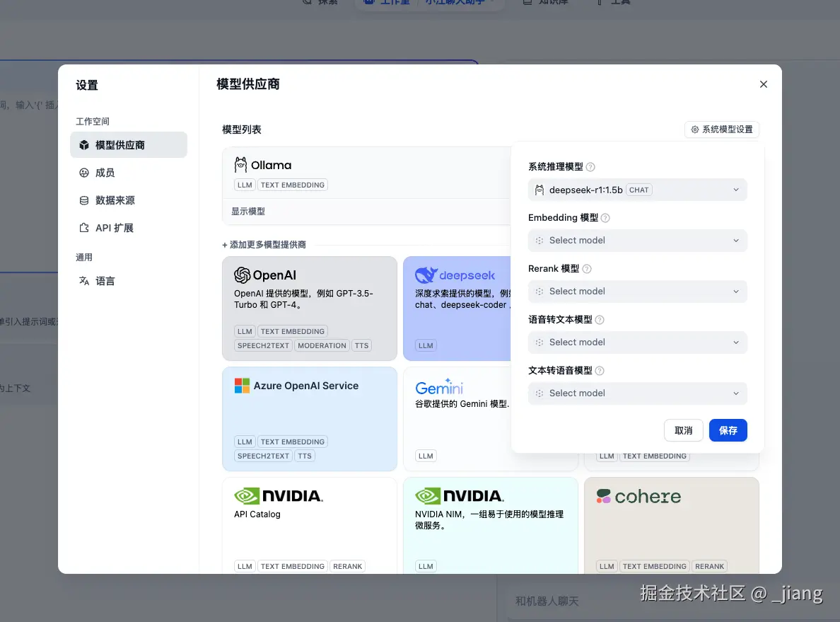Open the Embedding 模型 Select model dropdown
The height and width of the screenshot is (622, 840).
(637, 240)
